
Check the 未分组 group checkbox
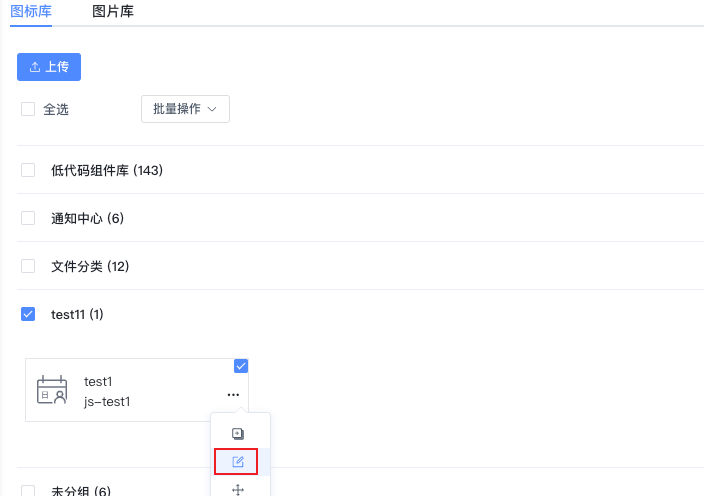tap(28, 491)
